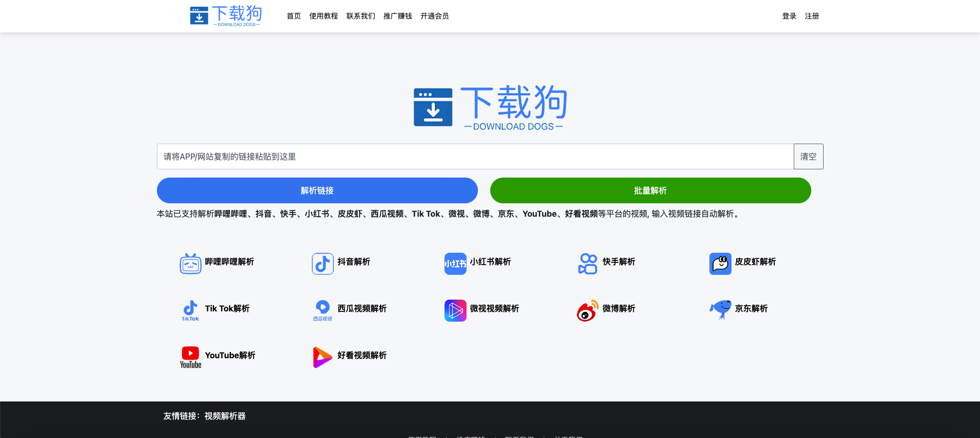
Task: Open 哔哩哔哩解析 link
Action: point(229,261)
